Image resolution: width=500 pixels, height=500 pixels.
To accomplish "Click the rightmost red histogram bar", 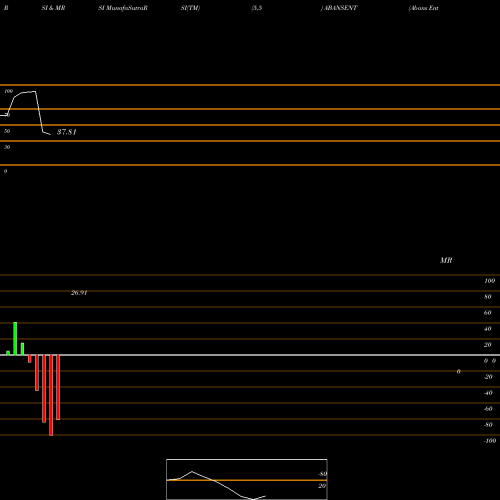I will tap(58, 387).
